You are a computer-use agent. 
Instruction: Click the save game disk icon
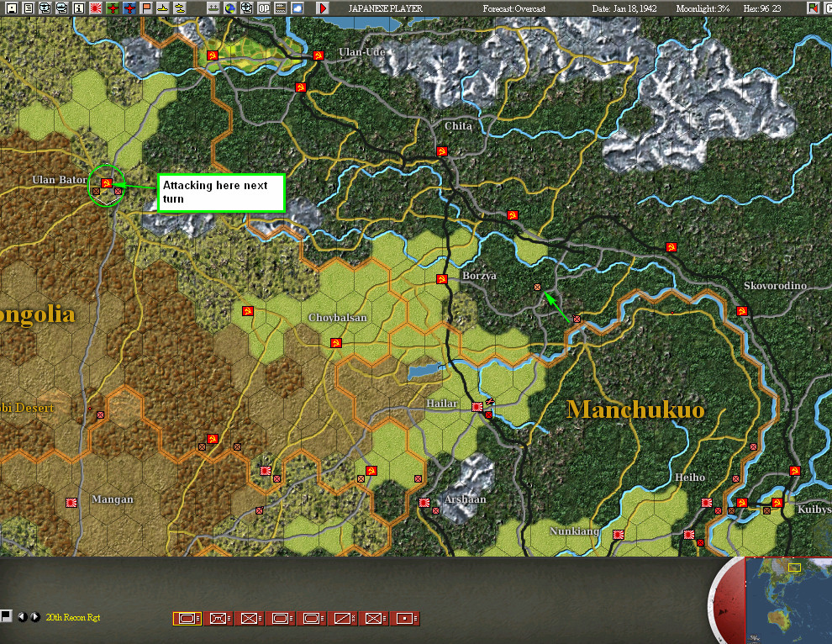point(11,8)
